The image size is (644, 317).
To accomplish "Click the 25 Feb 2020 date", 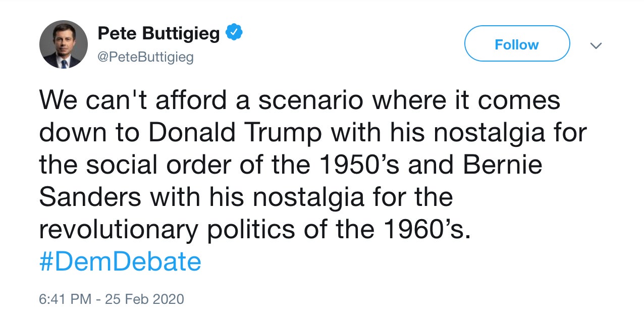I will pos(145,299).
